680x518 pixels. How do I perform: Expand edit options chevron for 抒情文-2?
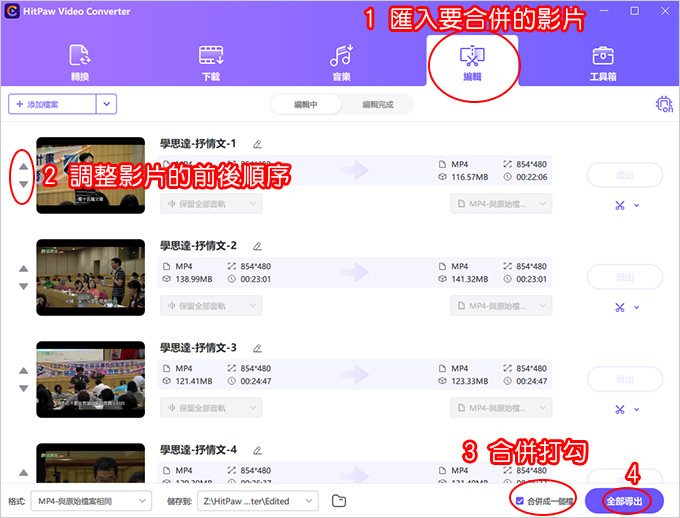(636, 308)
